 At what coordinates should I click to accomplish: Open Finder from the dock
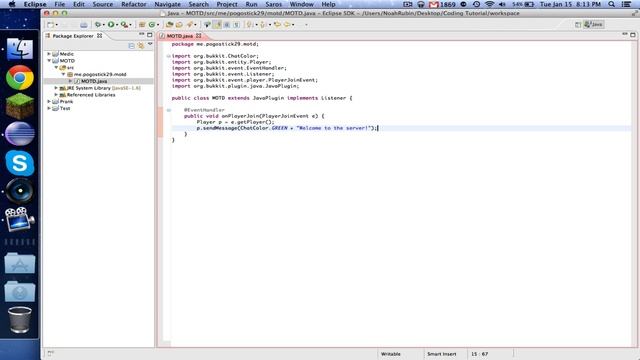point(20,49)
